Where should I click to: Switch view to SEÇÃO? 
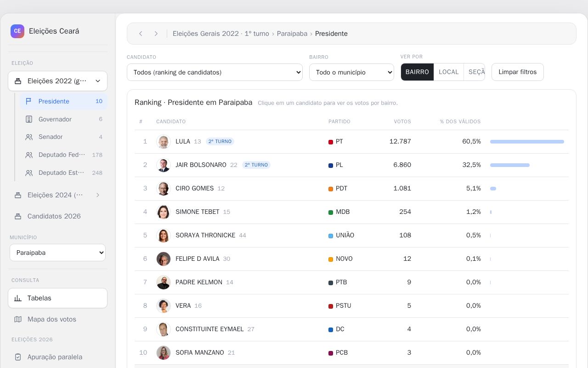click(x=475, y=72)
